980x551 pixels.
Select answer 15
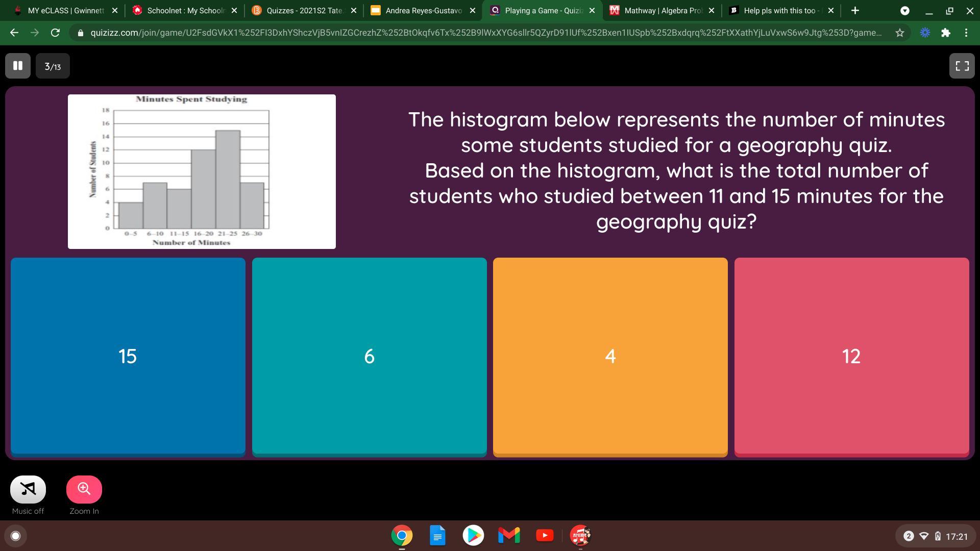[128, 356]
